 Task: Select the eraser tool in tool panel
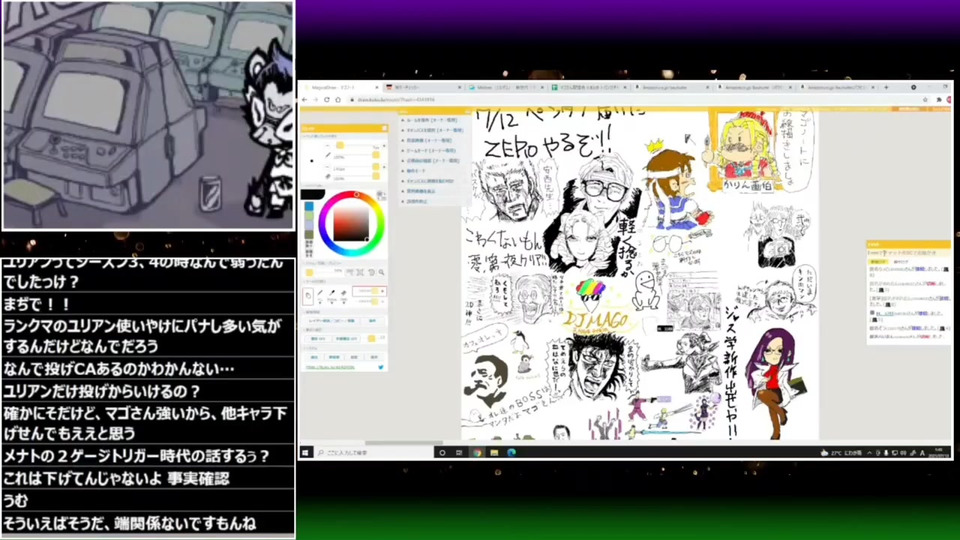tap(343, 293)
